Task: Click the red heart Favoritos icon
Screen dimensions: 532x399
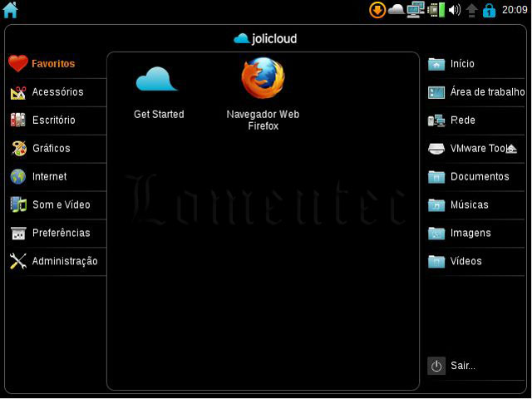Action: pyautogui.click(x=18, y=63)
